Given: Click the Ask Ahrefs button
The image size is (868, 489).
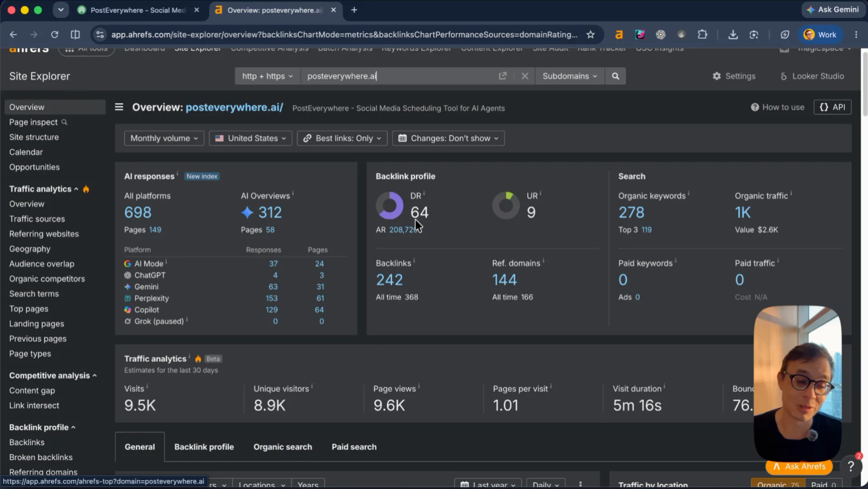Looking at the screenshot, I should point(800,466).
